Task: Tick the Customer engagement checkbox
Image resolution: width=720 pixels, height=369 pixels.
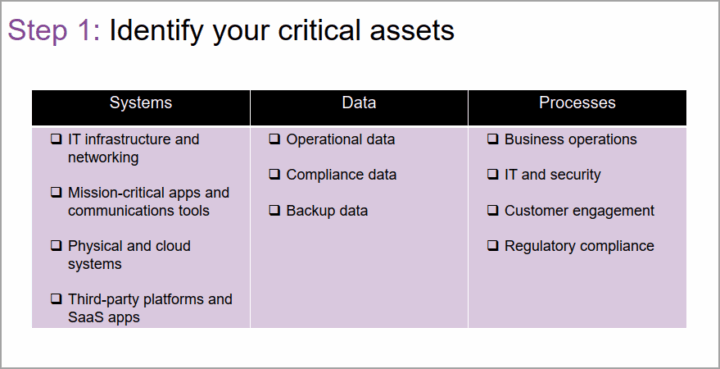Action: point(493,210)
